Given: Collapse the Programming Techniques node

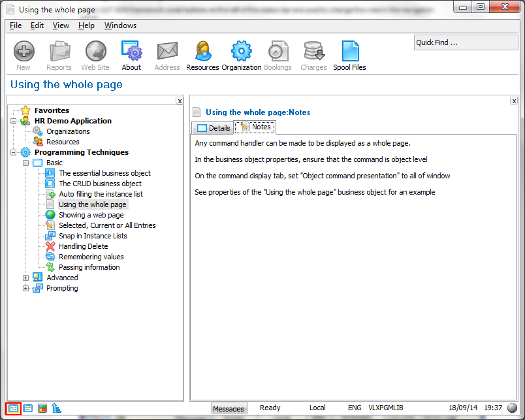Looking at the screenshot, I should [14, 152].
